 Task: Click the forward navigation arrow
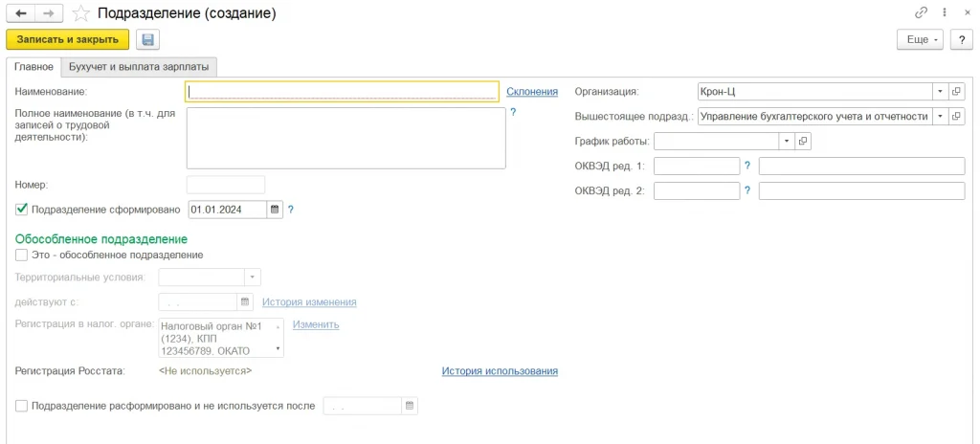[50, 13]
